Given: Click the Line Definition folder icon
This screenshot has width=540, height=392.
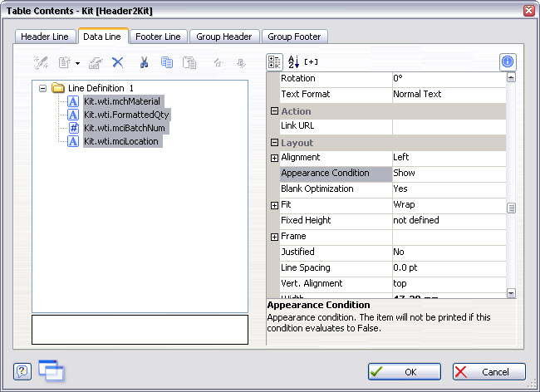Looking at the screenshot, I should coord(58,88).
